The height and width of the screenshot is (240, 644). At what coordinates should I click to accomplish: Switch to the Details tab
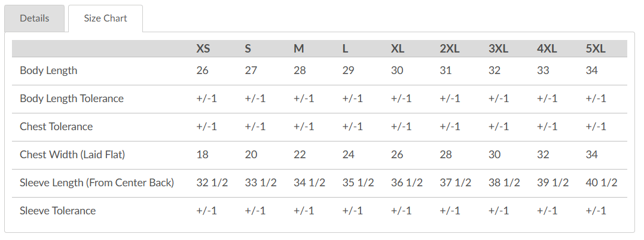34,18
